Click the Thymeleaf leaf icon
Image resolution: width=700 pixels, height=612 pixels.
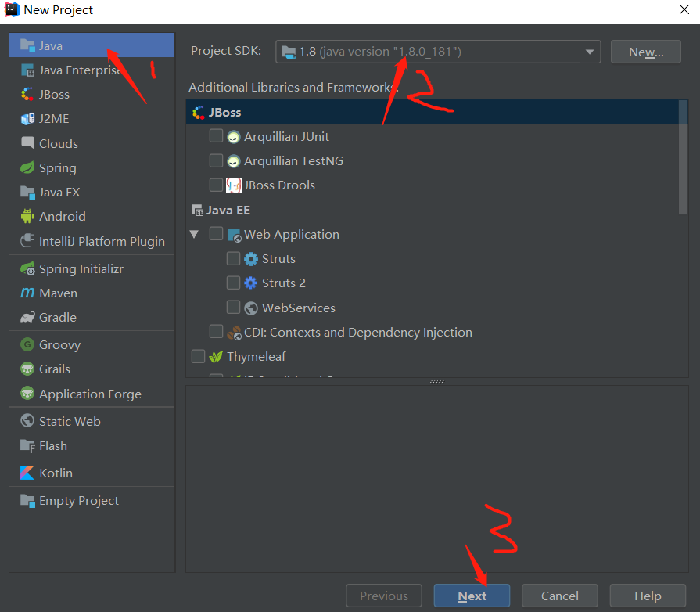pos(216,357)
